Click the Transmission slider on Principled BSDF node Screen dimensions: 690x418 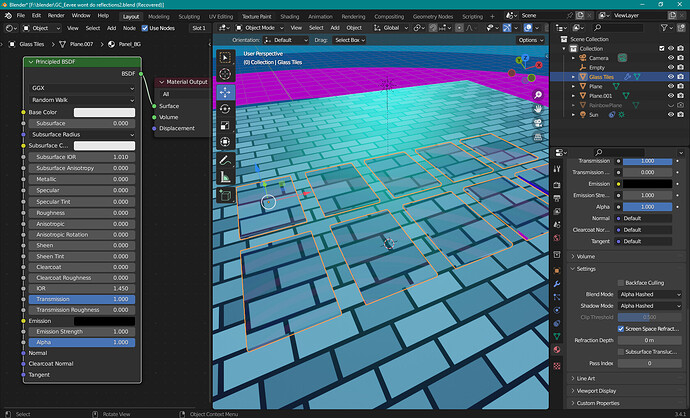(x=82, y=299)
